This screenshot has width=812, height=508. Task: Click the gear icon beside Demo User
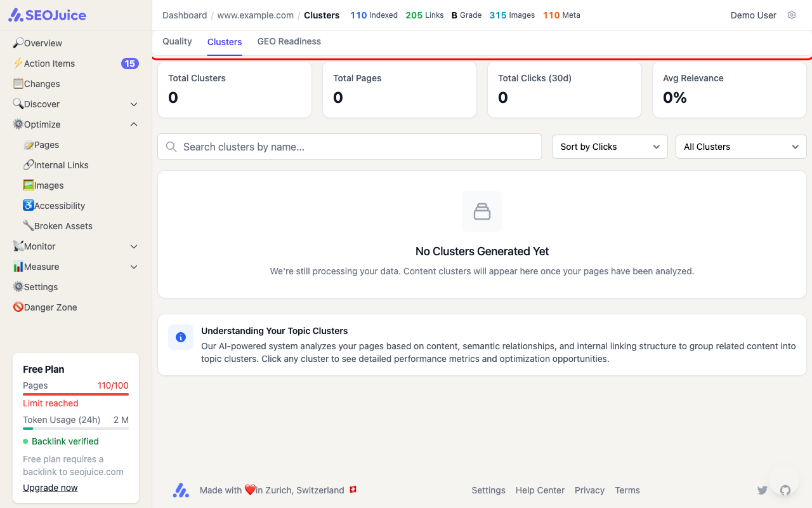coord(792,15)
